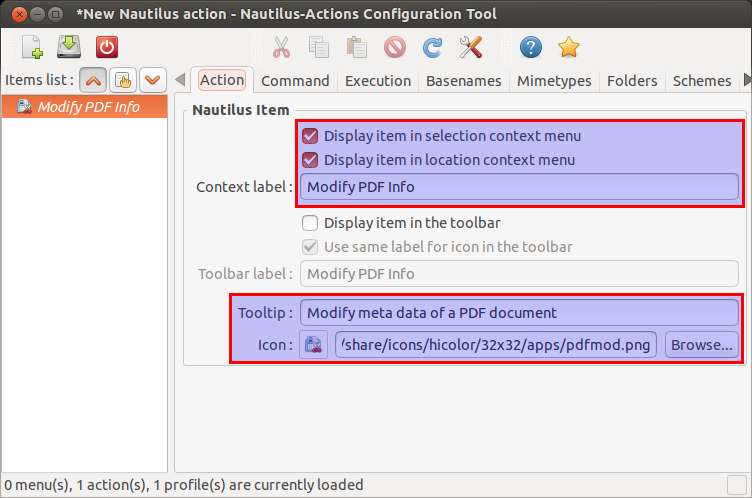Cut selection with the scissors icon

click(x=282, y=47)
